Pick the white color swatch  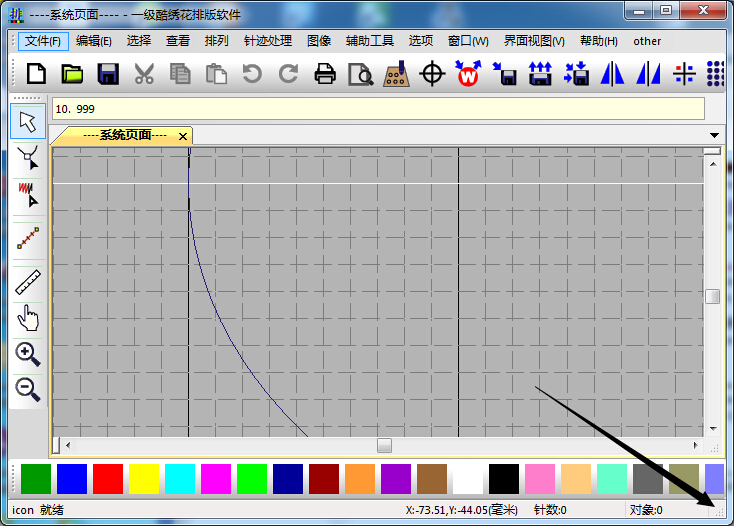[468, 479]
